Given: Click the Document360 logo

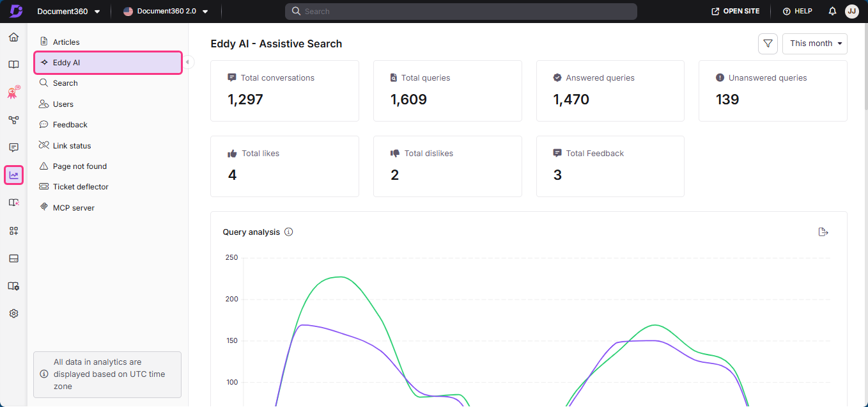Looking at the screenshot, I should (15, 11).
